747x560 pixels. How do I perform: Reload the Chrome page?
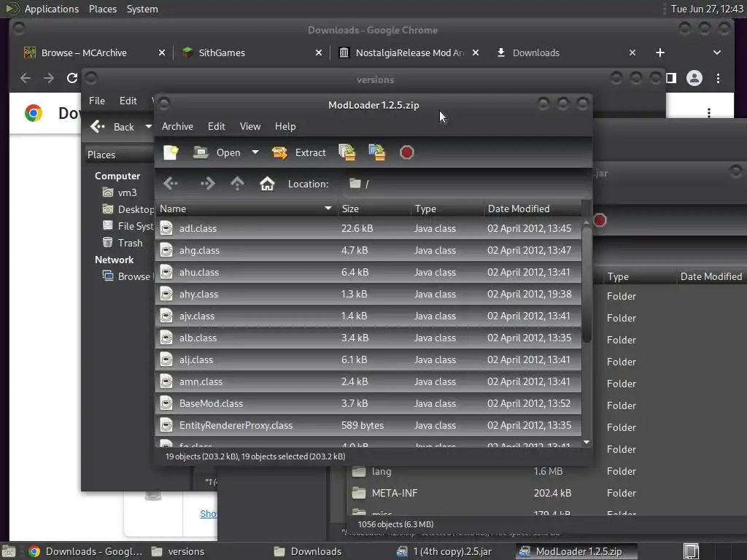coord(72,78)
